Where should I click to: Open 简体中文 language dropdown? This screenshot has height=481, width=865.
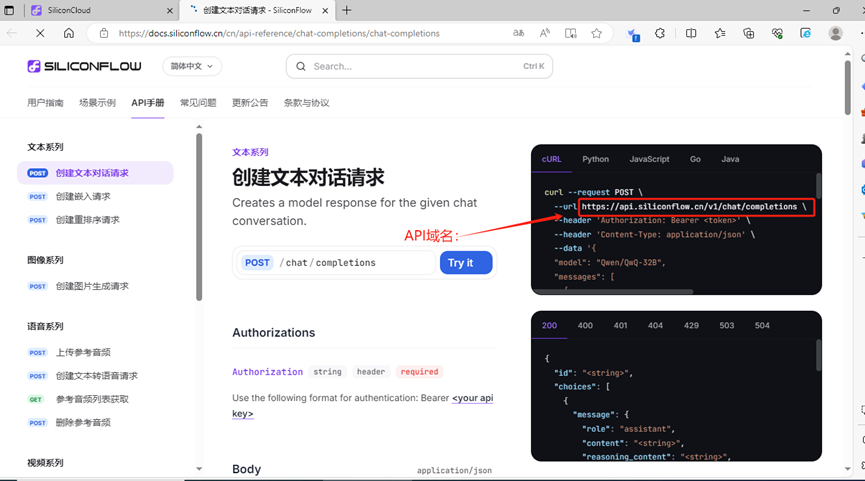tap(192, 66)
